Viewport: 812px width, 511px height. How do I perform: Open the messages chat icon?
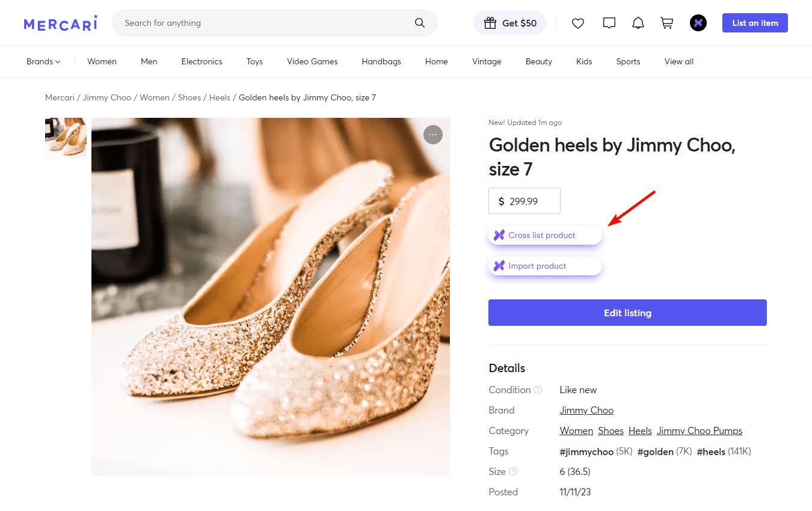pyautogui.click(x=609, y=23)
